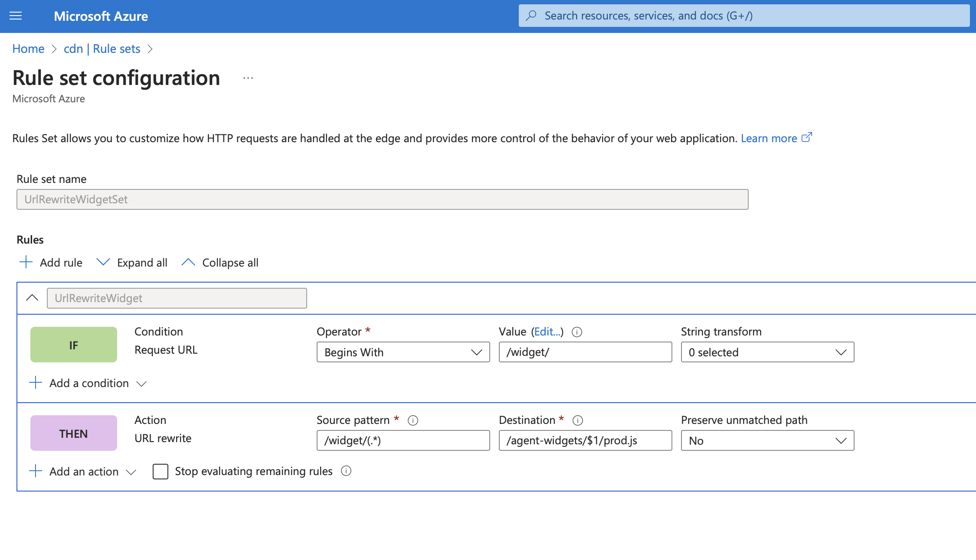Add an action to the rule
976x560 pixels.
click(x=84, y=472)
